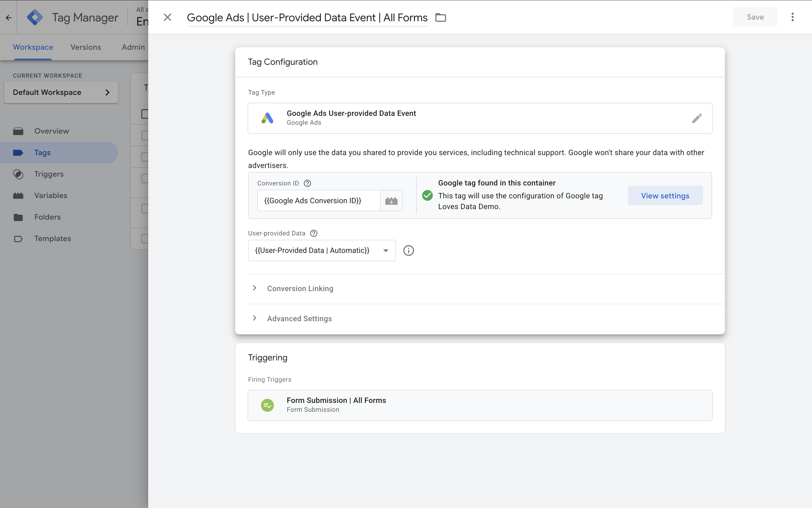Click the Tag Manager logo
Screen dimensions: 812x508
35,17
